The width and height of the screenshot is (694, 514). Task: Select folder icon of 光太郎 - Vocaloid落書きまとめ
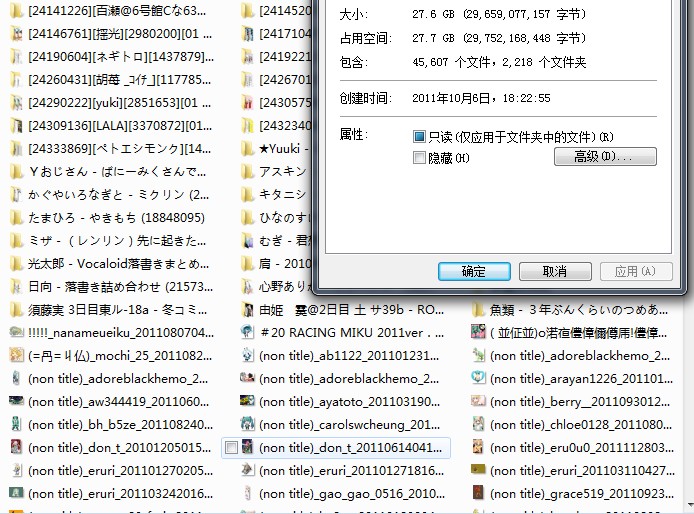point(16,263)
